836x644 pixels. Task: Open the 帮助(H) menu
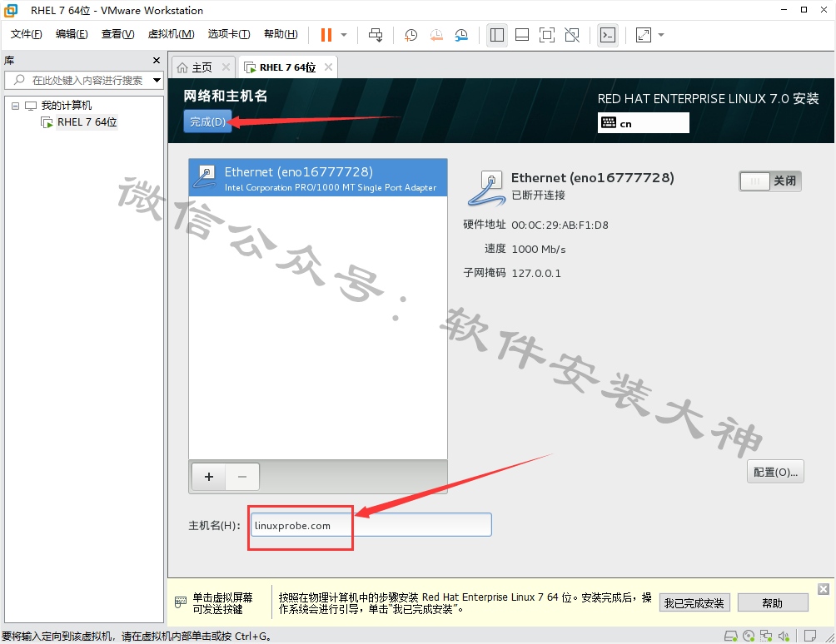pos(281,34)
